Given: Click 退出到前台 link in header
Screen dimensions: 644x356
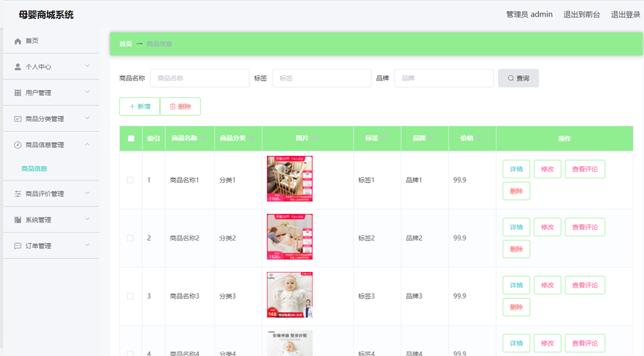Looking at the screenshot, I should [582, 15].
